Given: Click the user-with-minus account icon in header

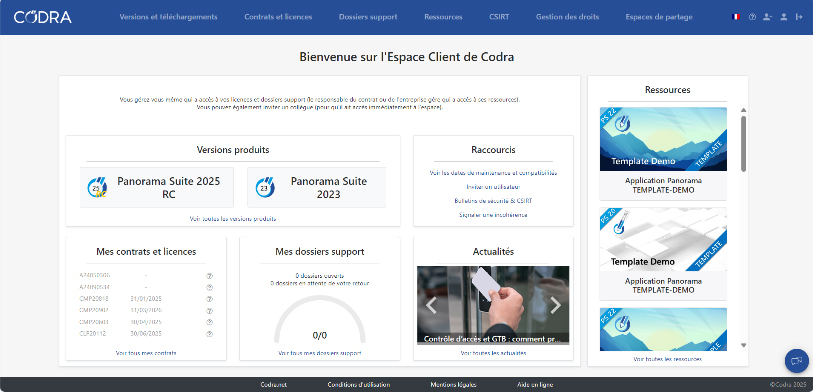Looking at the screenshot, I should pos(767,17).
